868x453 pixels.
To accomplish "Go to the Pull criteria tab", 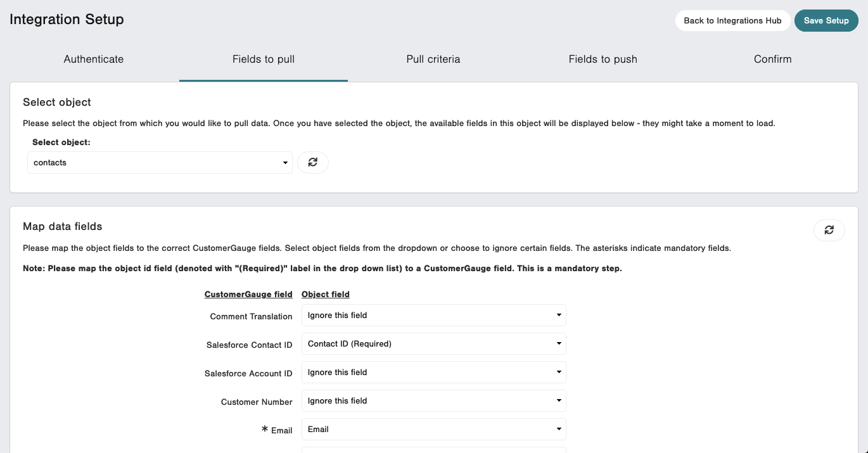I will (433, 60).
